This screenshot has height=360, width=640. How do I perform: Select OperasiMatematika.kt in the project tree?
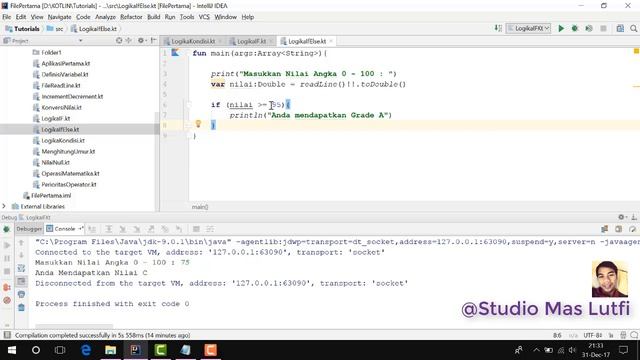pyautogui.click(x=66, y=173)
